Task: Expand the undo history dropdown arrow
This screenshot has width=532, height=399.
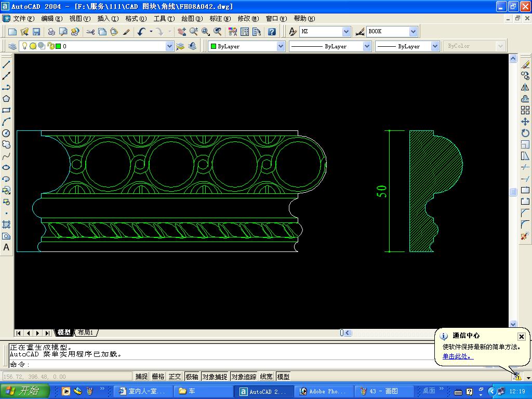Action: (151, 32)
